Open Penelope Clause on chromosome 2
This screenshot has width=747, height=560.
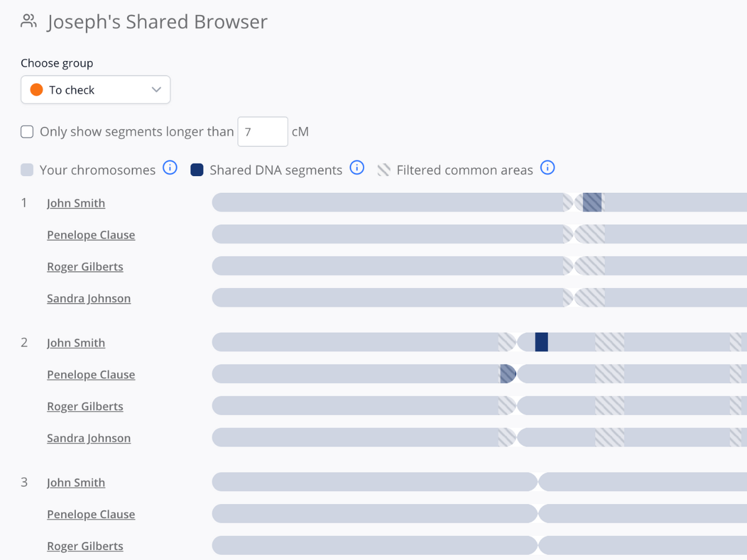[91, 374]
